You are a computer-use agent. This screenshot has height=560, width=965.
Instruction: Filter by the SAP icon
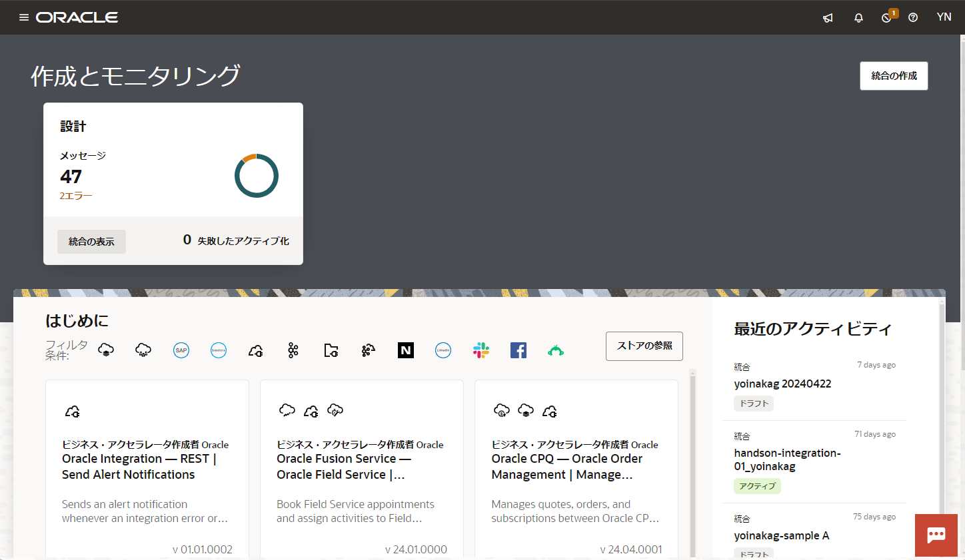coord(181,350)
